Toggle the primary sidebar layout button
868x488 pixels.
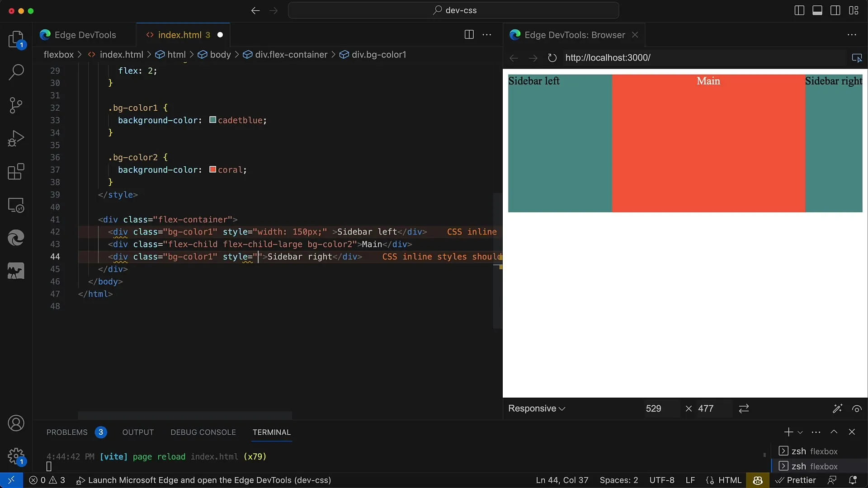click(799, 10)
